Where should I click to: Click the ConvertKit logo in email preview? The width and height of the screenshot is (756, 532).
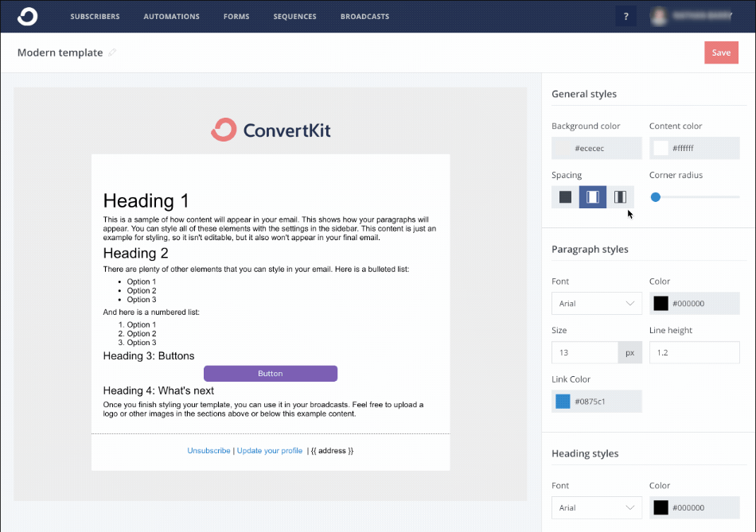pyautogui.click(x=271, y=130)
